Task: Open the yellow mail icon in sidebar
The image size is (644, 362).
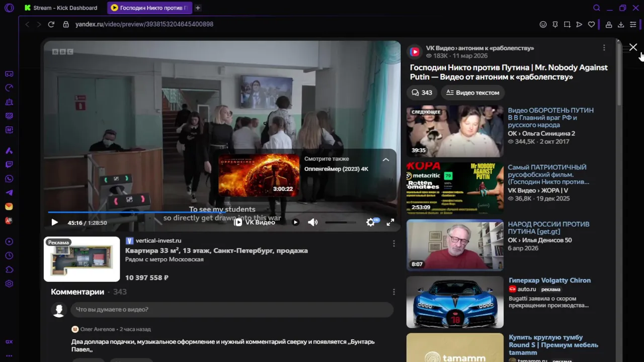Action: [x=9, y=207]
